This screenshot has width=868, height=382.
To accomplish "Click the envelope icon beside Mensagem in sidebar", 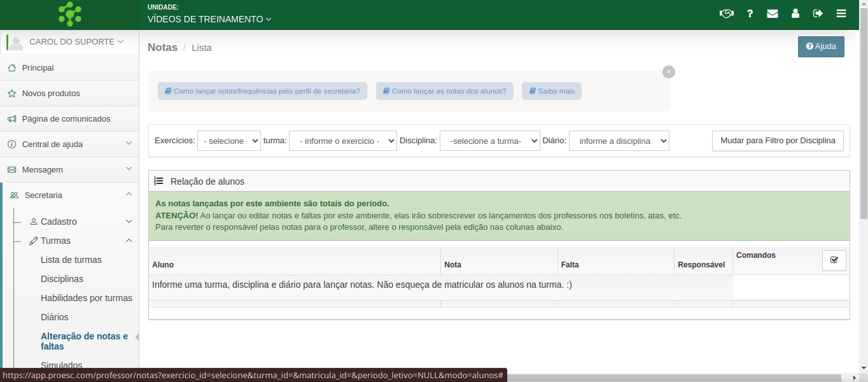I will [x=11, y=169].
